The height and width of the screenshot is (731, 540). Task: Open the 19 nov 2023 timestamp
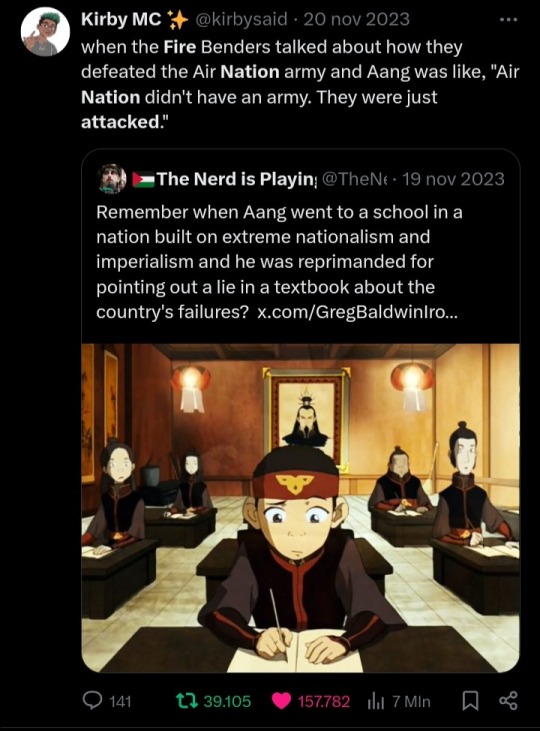point(453,179)
